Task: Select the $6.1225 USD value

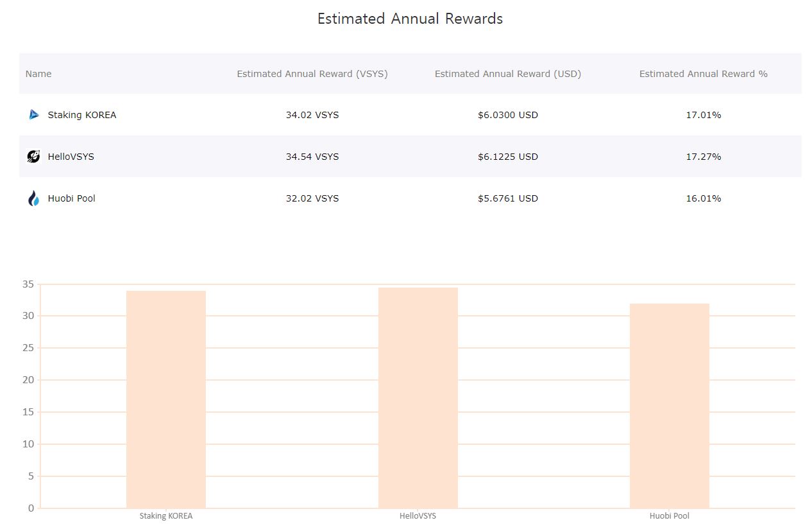Action: tap(508, 157)
